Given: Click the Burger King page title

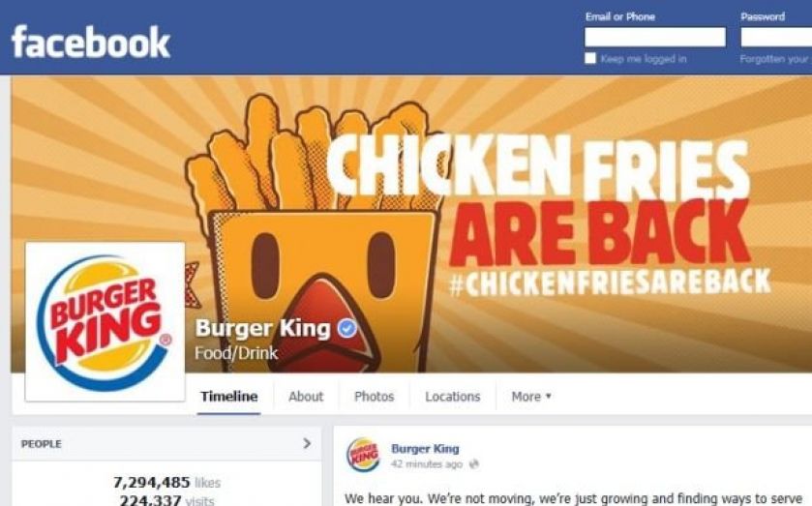Looking at the screenshot, I should coord(262,328).
